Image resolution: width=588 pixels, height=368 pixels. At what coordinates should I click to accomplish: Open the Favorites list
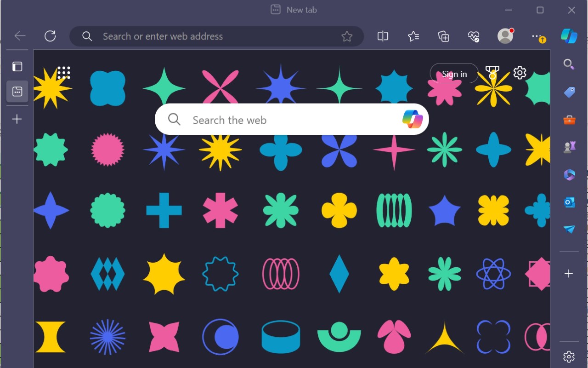pos(413,36)
